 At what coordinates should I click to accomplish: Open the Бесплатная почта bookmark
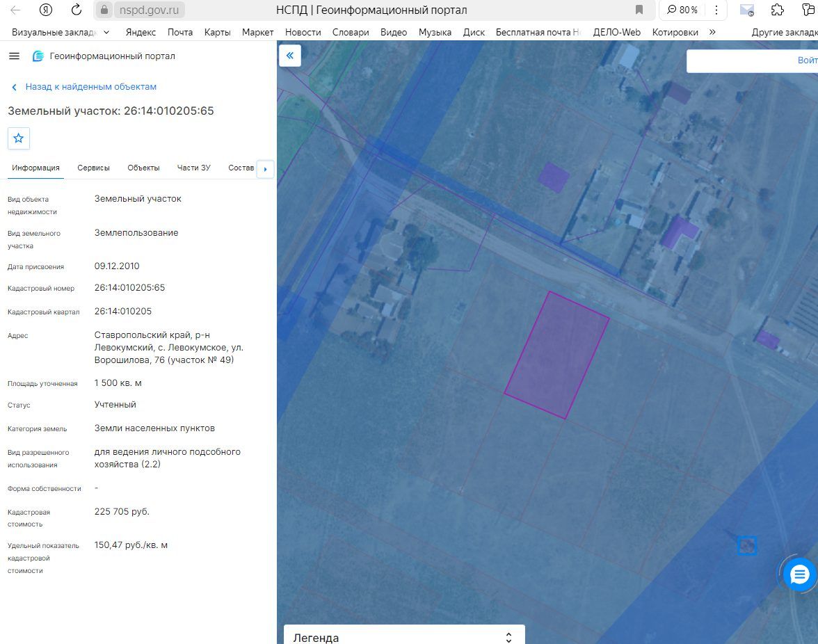click(x=538, y=32)
